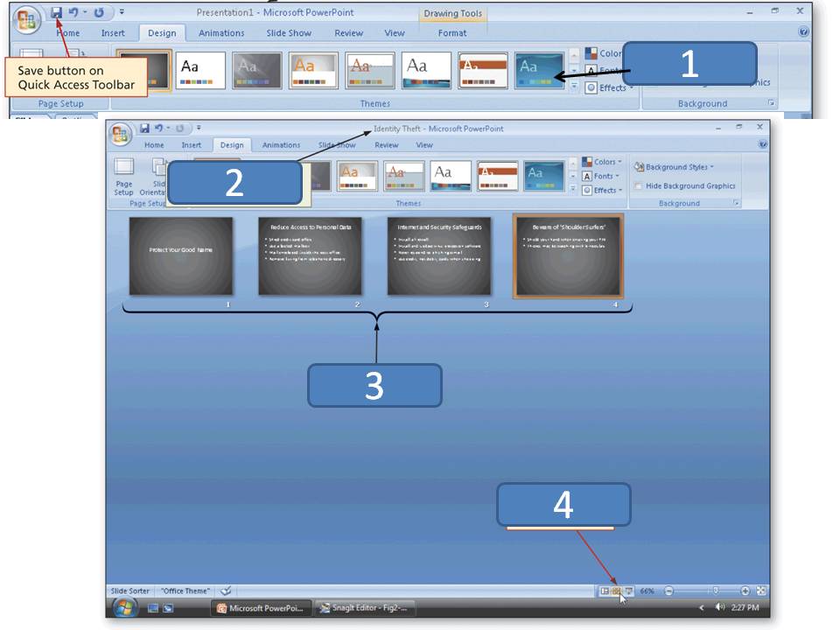840x630 pixels.
Task: Select slide 2 Reduce Access to Personal Data
Action: click(310, 256)
